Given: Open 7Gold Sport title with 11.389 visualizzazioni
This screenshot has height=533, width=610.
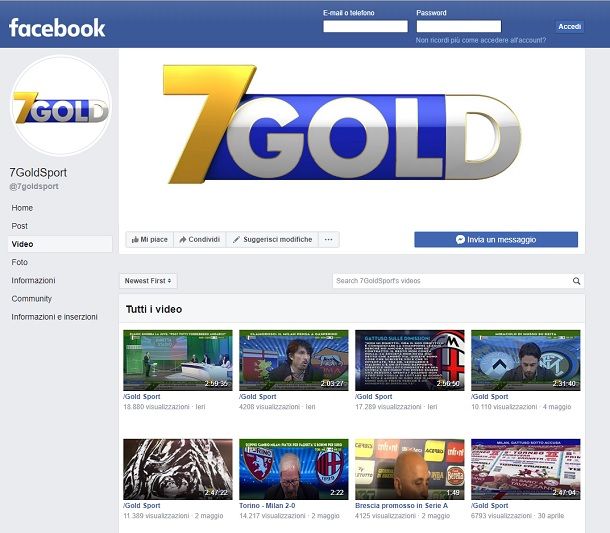Looking at the screenshot, I should [x=142, y=505].
